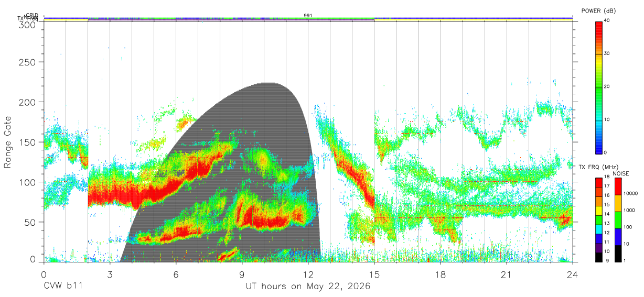Click the 20 label on POWER colorbar
The image size is (644, 297).
[x=607, y=86]
